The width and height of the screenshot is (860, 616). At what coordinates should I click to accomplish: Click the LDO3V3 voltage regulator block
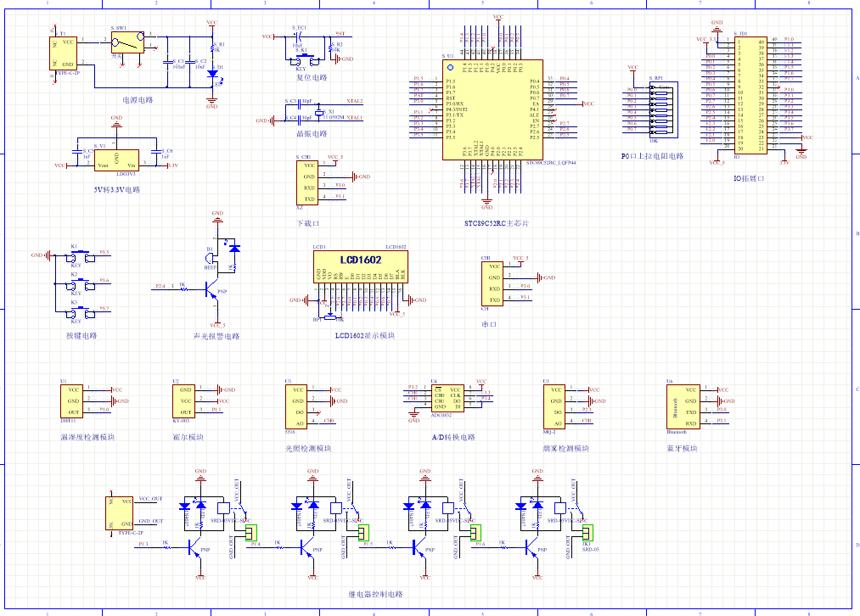(116, 158)
